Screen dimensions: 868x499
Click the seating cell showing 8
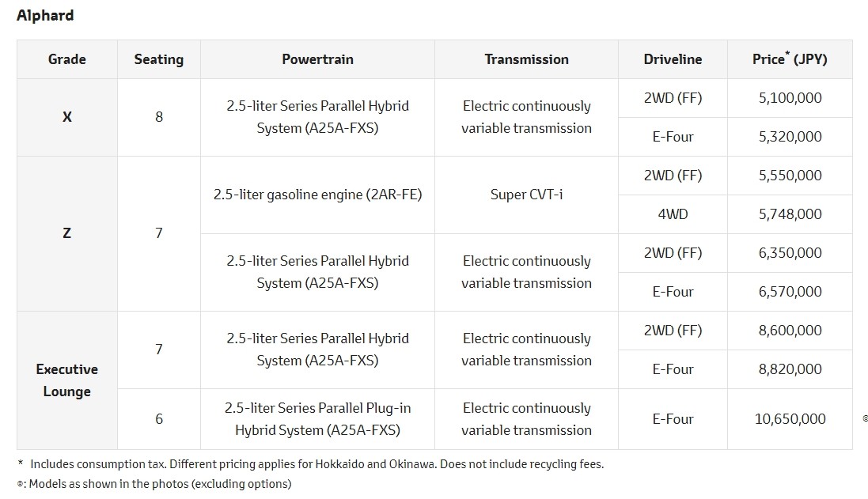158,117
